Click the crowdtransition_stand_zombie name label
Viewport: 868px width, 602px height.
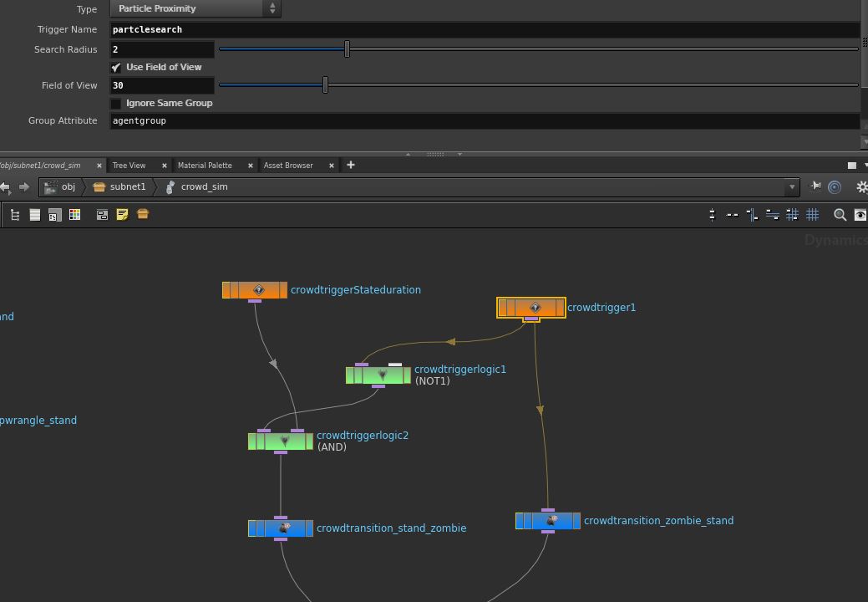tap(391, 528)
